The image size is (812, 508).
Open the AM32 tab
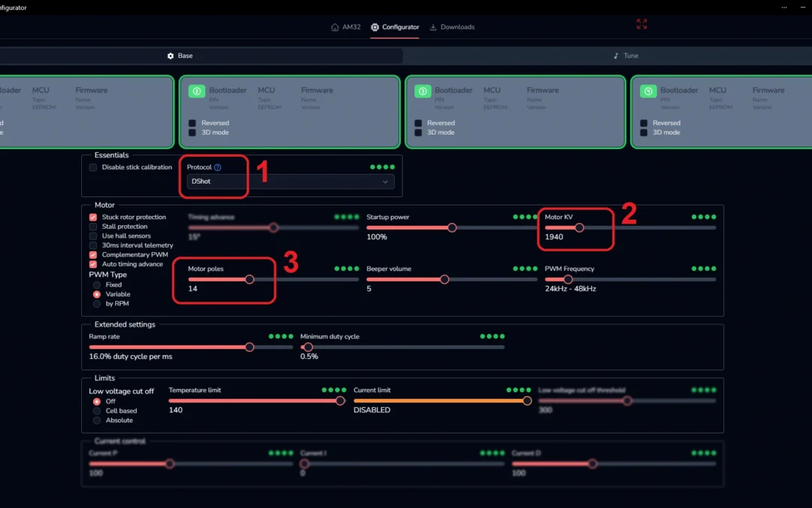click(x=346, y=27)
